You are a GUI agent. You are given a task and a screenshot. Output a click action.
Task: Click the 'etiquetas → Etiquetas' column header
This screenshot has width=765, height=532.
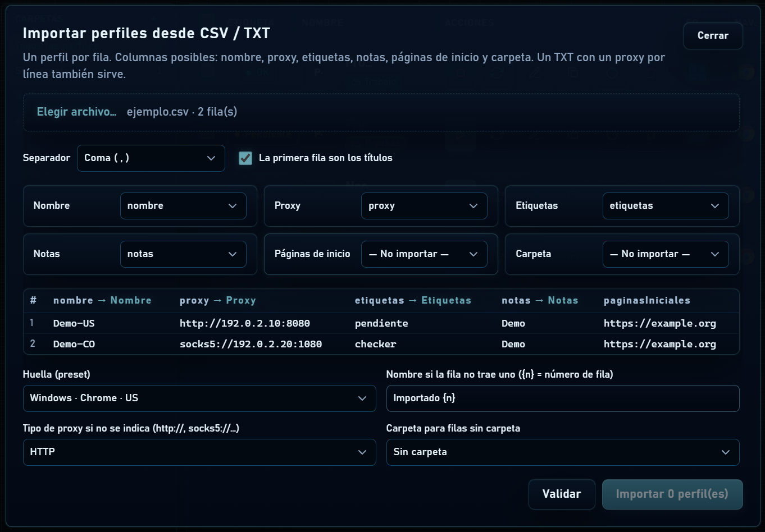(x=413, y=300)
